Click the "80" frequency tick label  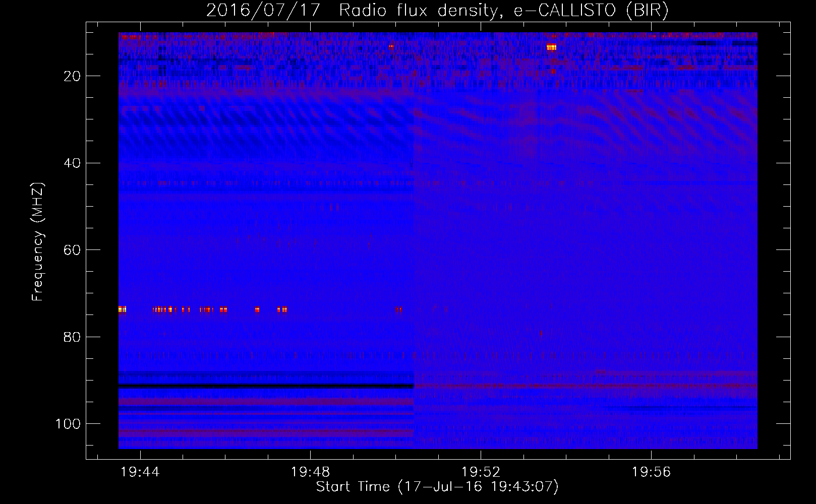(x=73, y=337)
